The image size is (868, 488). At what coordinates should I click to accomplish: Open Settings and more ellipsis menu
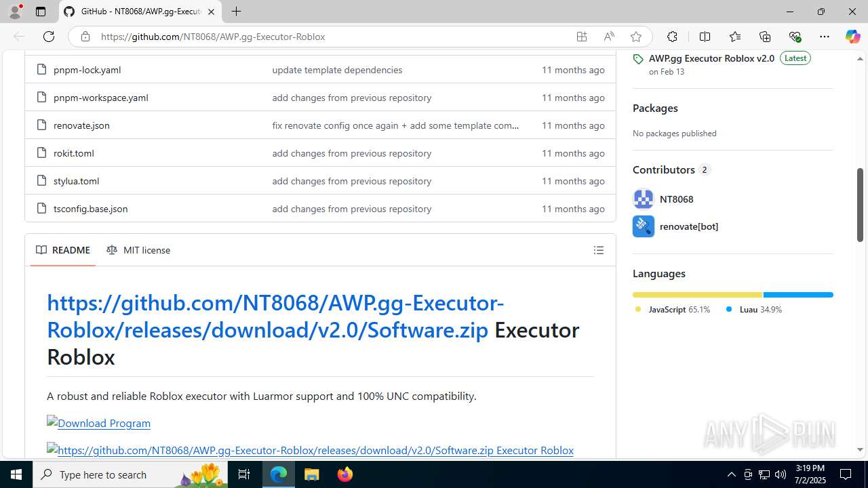point(825,37)
